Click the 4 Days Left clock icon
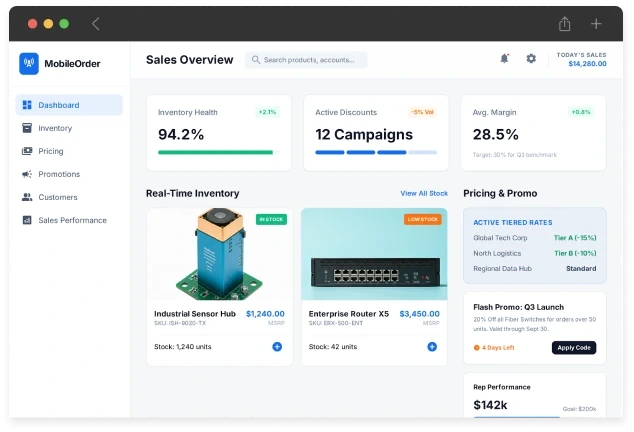This screenshot has width=634, height=432. point(477,347)
